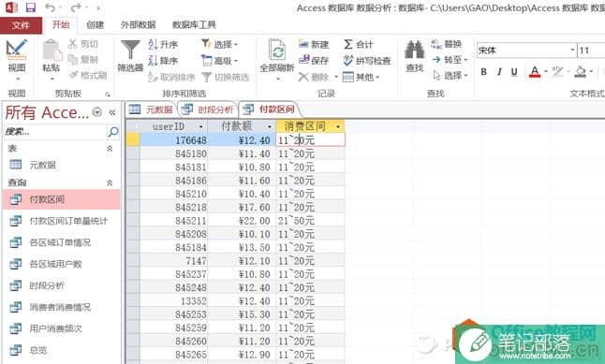Image resolution: width=605 pixels, height=364 pixels.
Task: Click 剪切 cut command
Action: [x=83, y=44]
